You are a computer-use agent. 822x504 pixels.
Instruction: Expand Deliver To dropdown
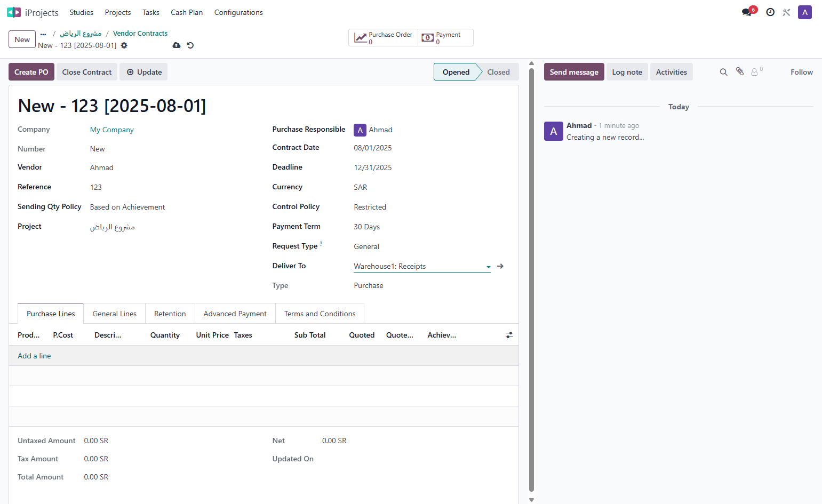[488, 267]
